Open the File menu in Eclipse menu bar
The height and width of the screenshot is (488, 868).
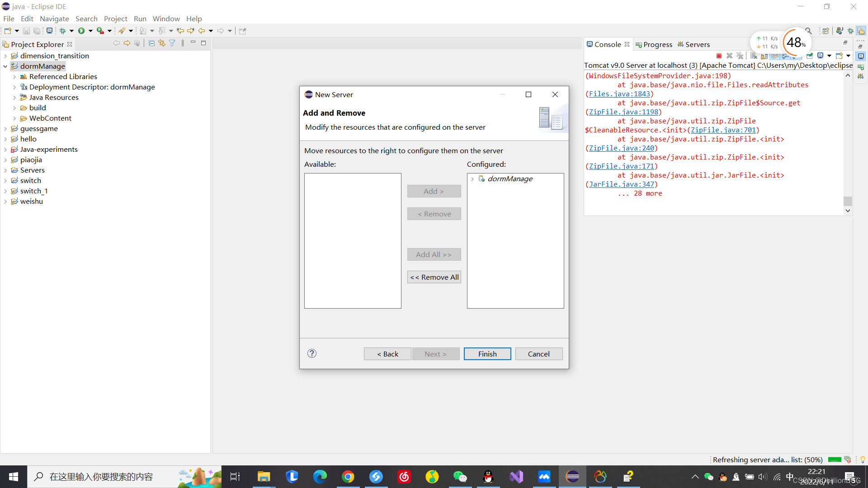pyautogui.click(x=9, y=19)
